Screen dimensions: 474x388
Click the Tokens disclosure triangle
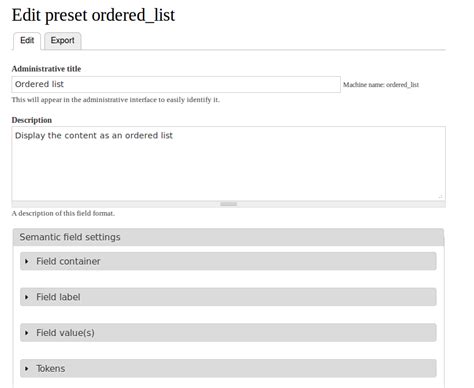(27, 368)
